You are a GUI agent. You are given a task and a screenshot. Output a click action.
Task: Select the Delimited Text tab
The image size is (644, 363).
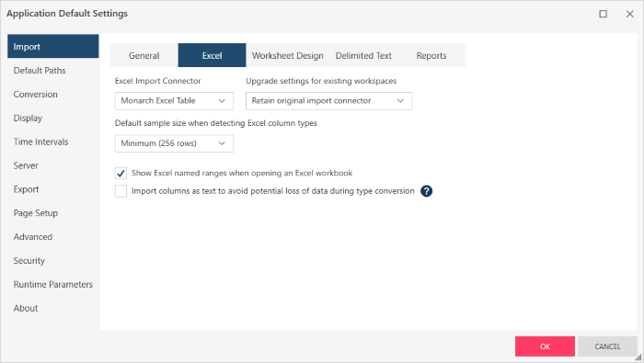click(363, 55)
